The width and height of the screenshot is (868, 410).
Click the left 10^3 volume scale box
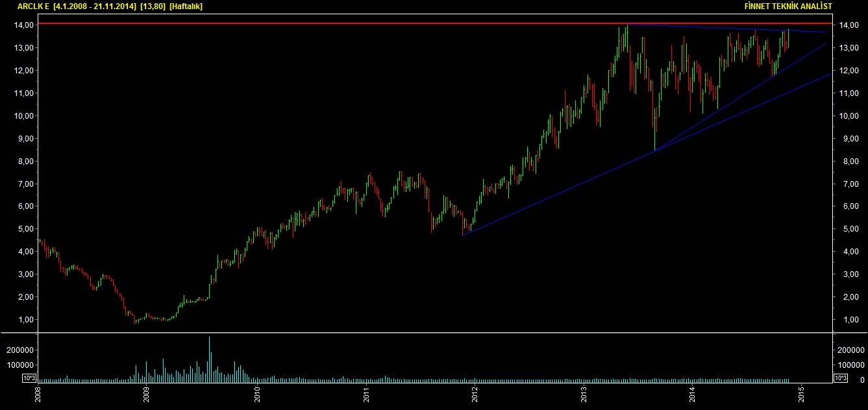click(29, 378)
